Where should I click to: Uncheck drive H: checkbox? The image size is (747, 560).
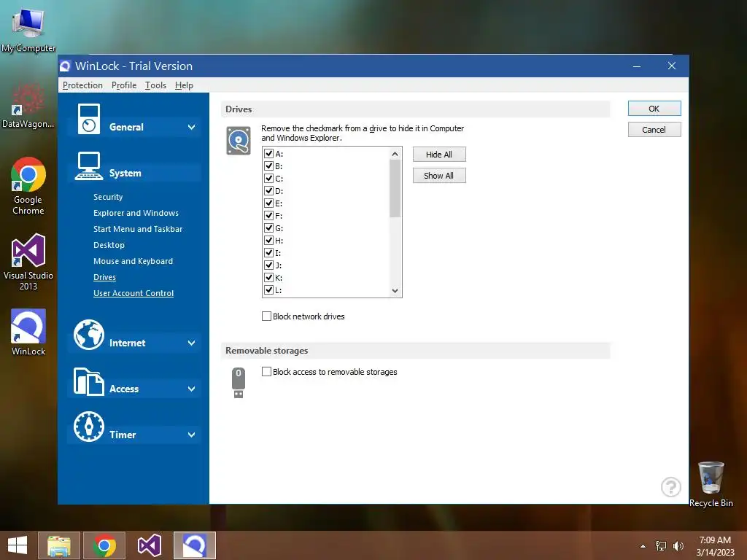(268, 241)
